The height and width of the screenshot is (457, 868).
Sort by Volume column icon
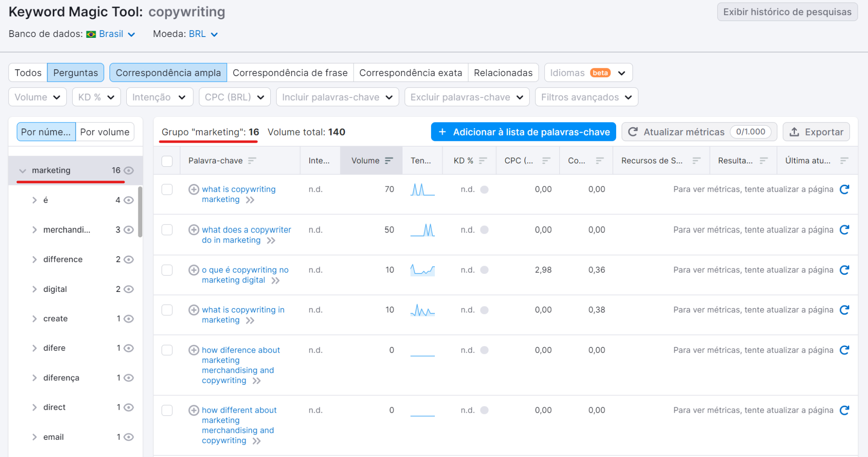point(389,160)
